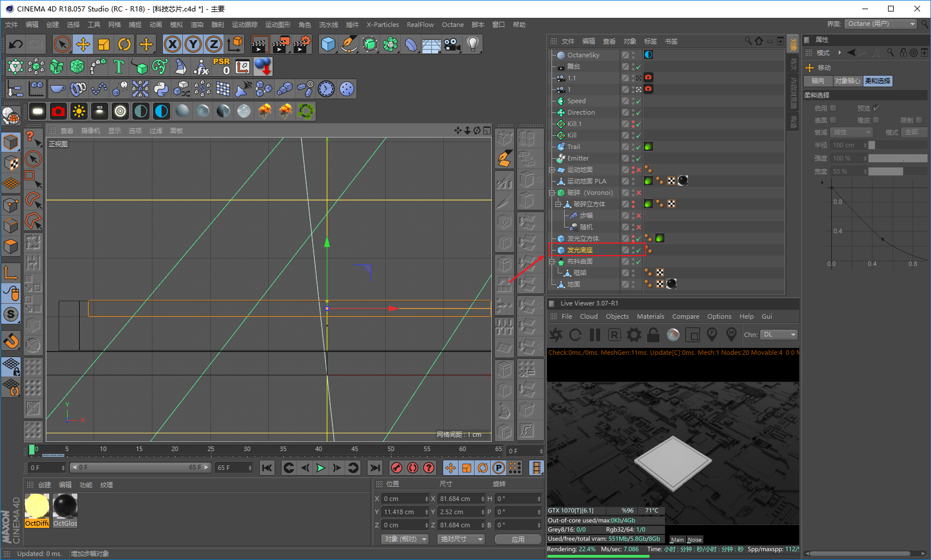Viewport: 931px width, 560px height.
Task: Collapse the 破碎 (Voronoi) tree node
Action: [551, 193]
